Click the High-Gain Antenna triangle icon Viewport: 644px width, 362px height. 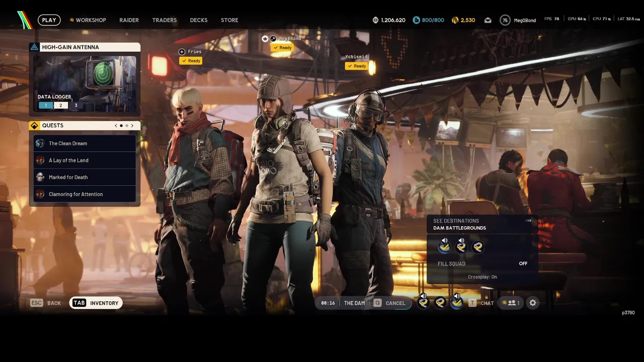pos(34,47)
